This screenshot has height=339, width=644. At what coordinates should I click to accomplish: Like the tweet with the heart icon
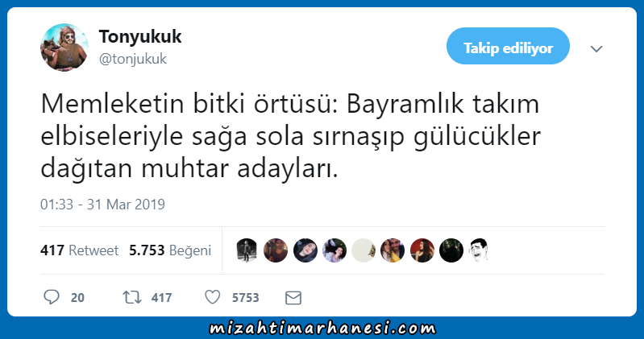pos(212,297)
